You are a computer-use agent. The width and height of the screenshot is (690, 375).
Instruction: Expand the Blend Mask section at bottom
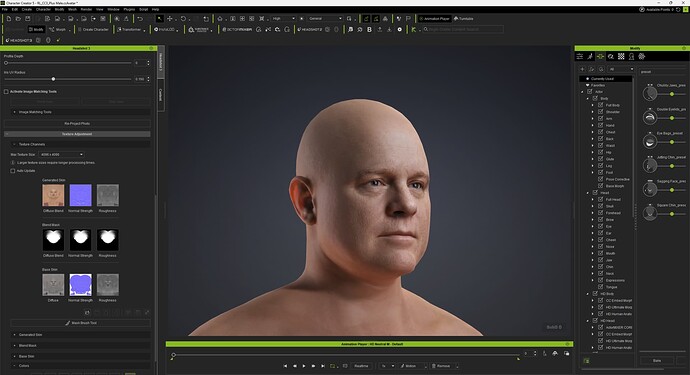click(80, 346)
